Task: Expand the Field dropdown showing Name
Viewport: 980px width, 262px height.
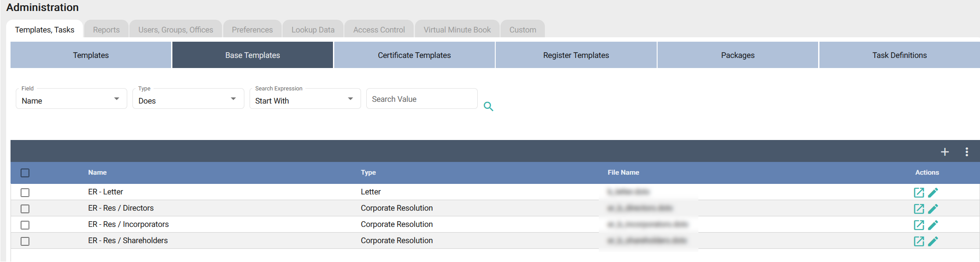Action: [71, 100]
